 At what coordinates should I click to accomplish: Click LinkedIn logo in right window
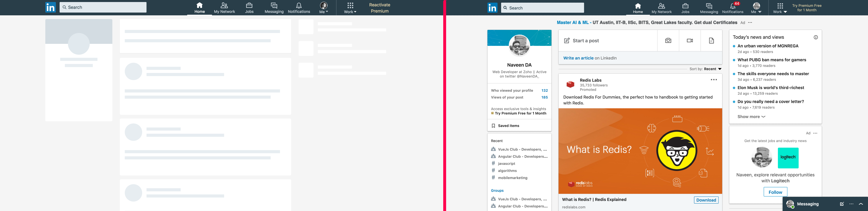tap(492, 8)
